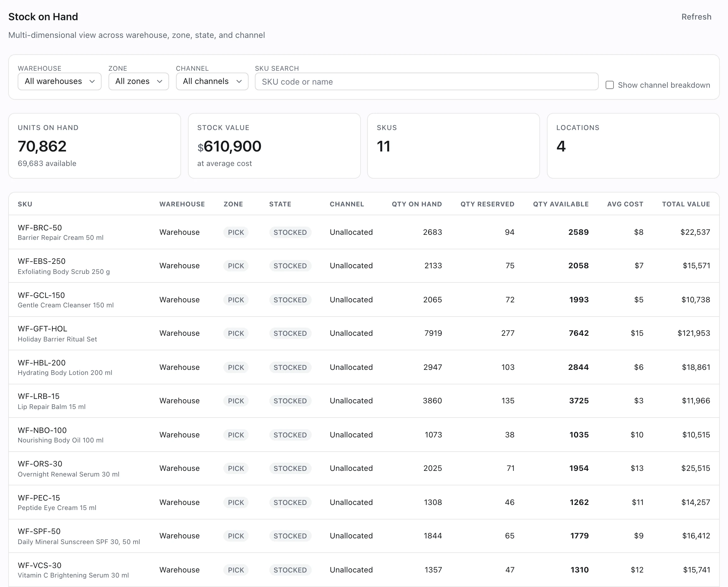Viewport: 728px width, 587px height.
Task: Open the All zones dropdown
Action: click(138, 81)
